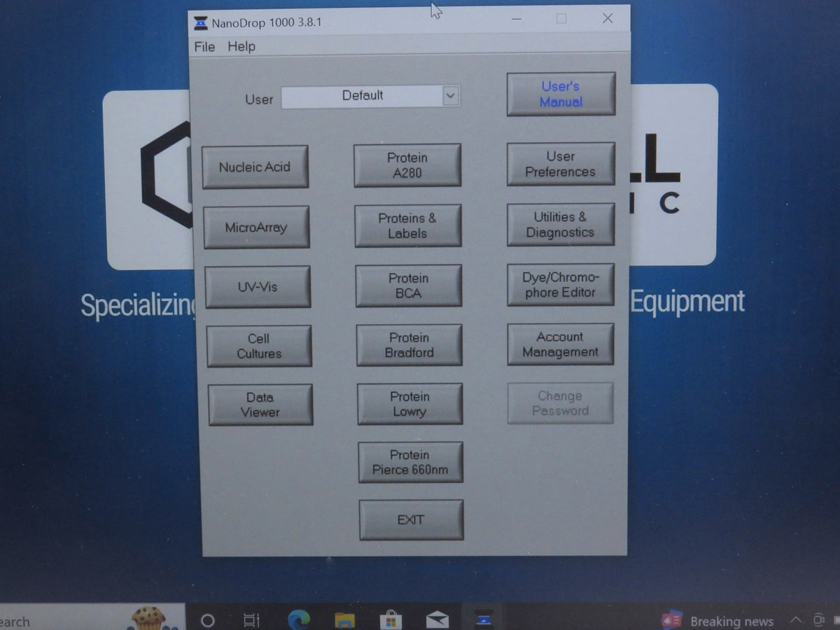The height and width of the screenshot is (630, 840).
Task: Open Account Management
Action: (x=561, y=344)
